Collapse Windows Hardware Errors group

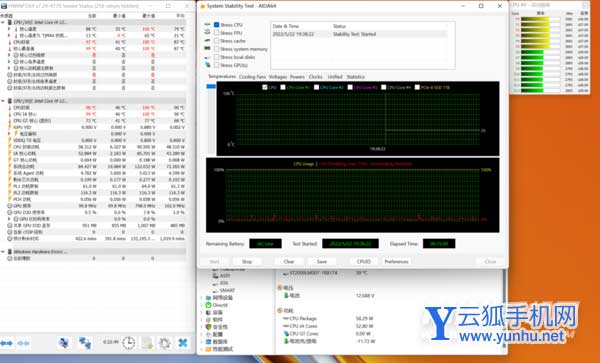pyautogui.click(x=3, y=252)
